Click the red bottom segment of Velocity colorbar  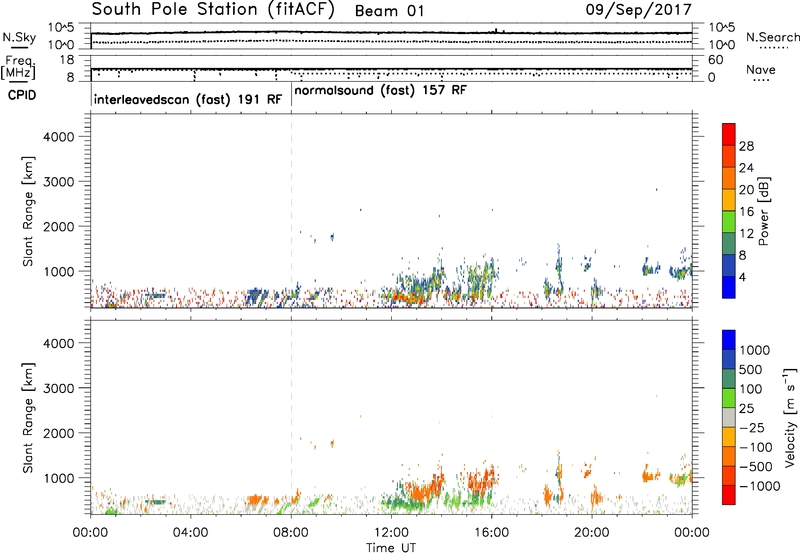click(x=729, y=495)
